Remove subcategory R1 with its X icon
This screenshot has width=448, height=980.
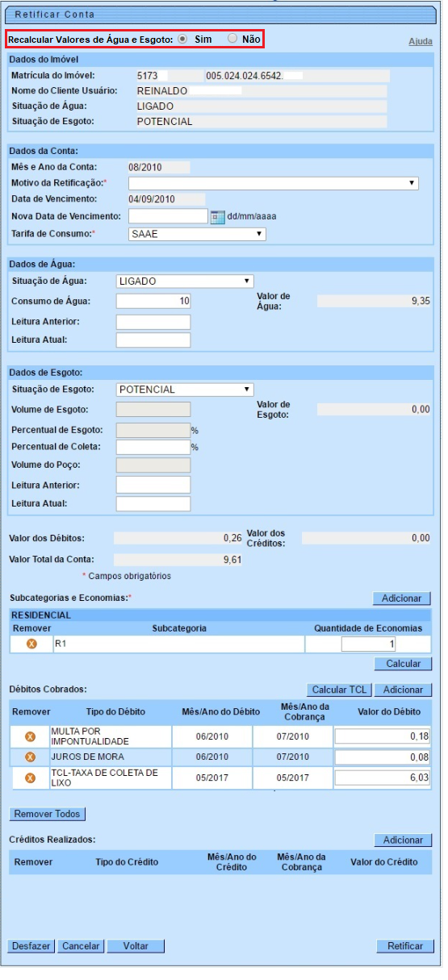[x=31, y=644]
